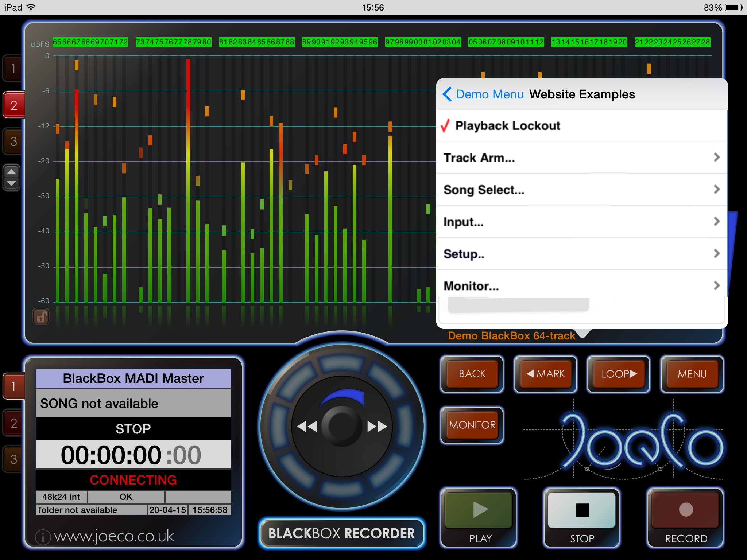Expand the Setup row chevron

point(716,253)
